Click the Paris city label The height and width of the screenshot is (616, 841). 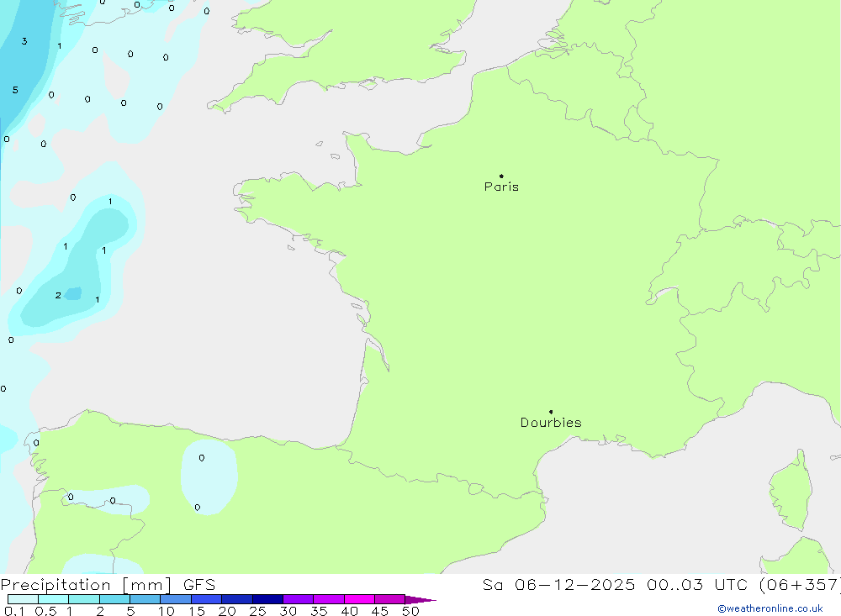tap(501, 187)
